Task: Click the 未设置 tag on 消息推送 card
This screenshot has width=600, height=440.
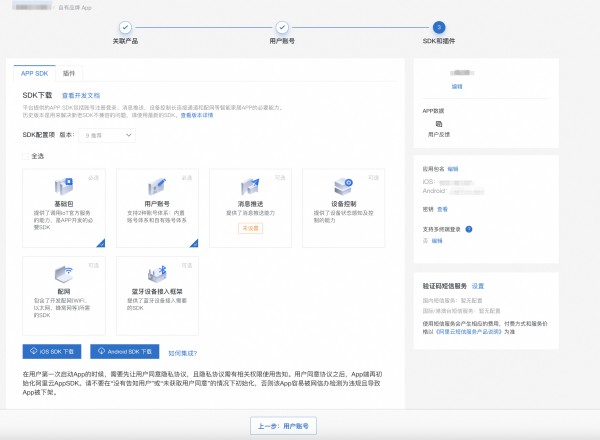Action: click(250, 228)
